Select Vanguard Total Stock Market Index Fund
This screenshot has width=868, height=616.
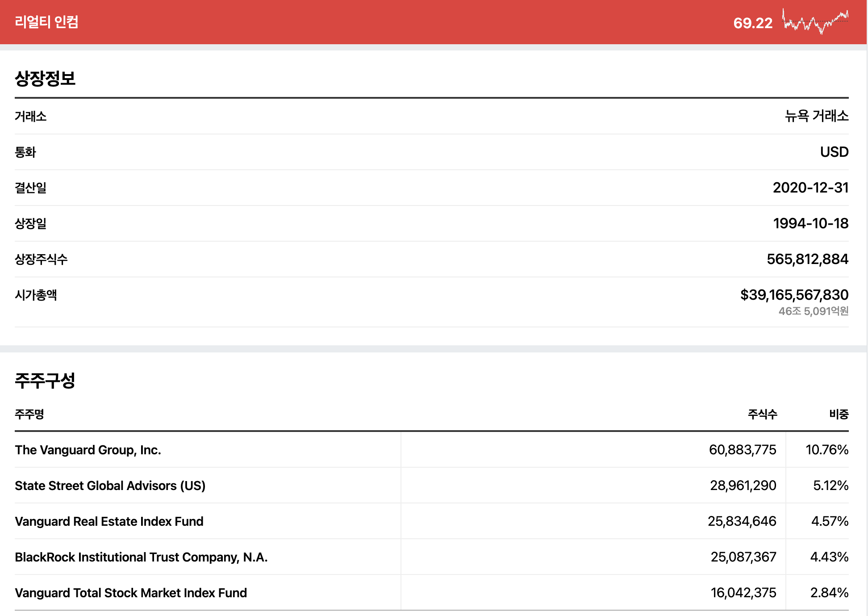pyautogui.click(x=131, y=593)
